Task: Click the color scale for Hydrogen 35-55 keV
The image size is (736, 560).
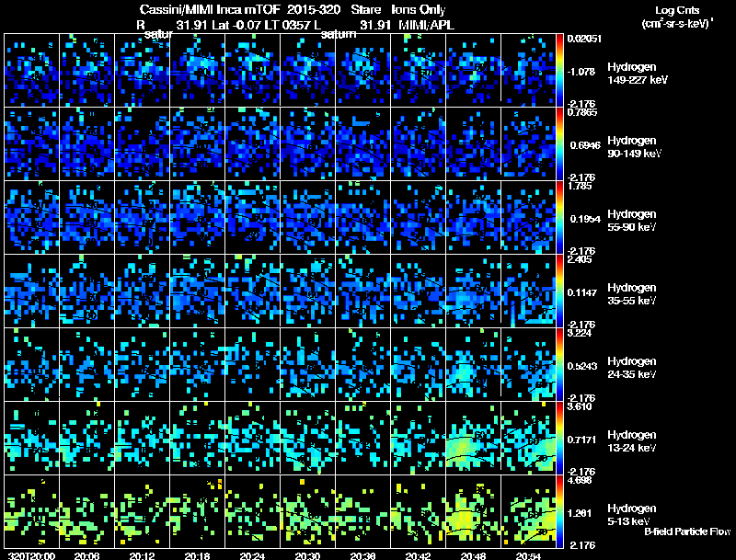Action: pyautogui.click(x=559, y=291)
